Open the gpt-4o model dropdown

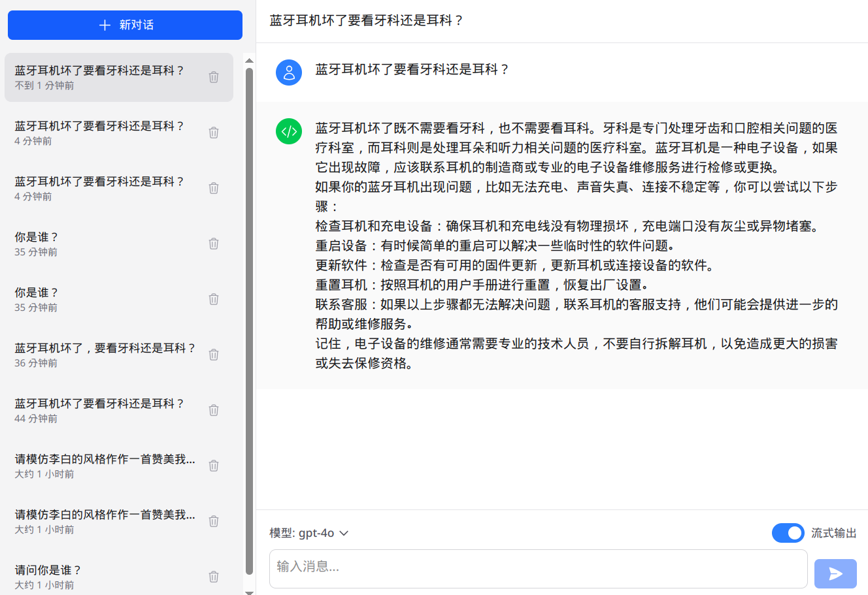click(309, 533)
